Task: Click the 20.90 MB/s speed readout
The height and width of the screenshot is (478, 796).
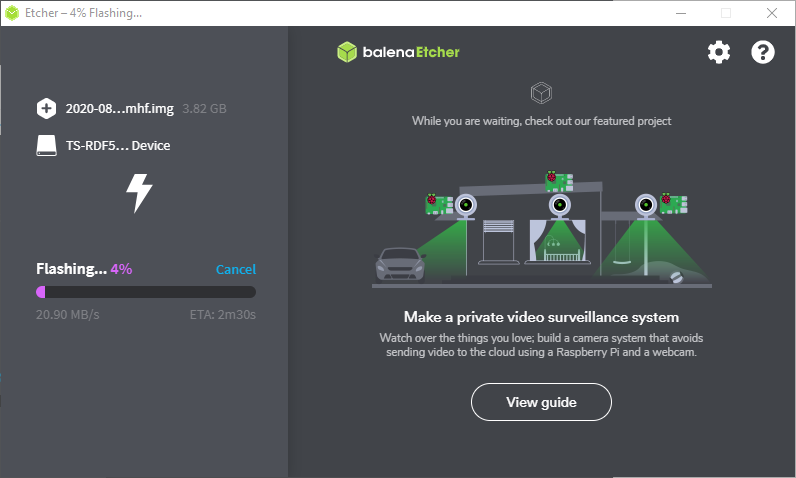Action: [68, 315]
